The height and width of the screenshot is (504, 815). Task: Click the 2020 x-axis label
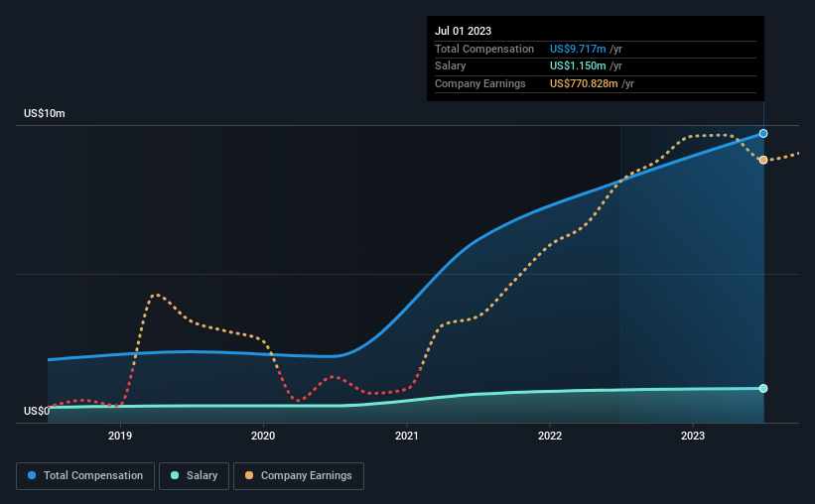[x=263, y=436]
